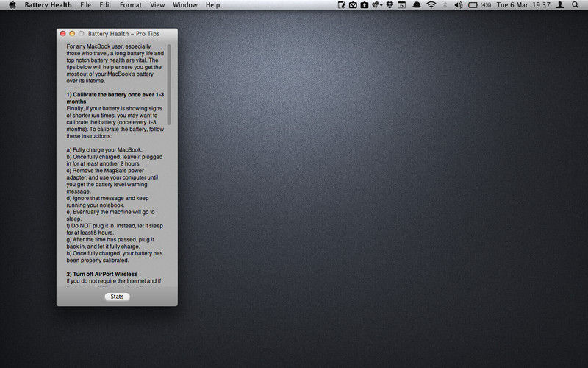Click the heading 'Turn off AirPort Wireless'

[102, 274]
